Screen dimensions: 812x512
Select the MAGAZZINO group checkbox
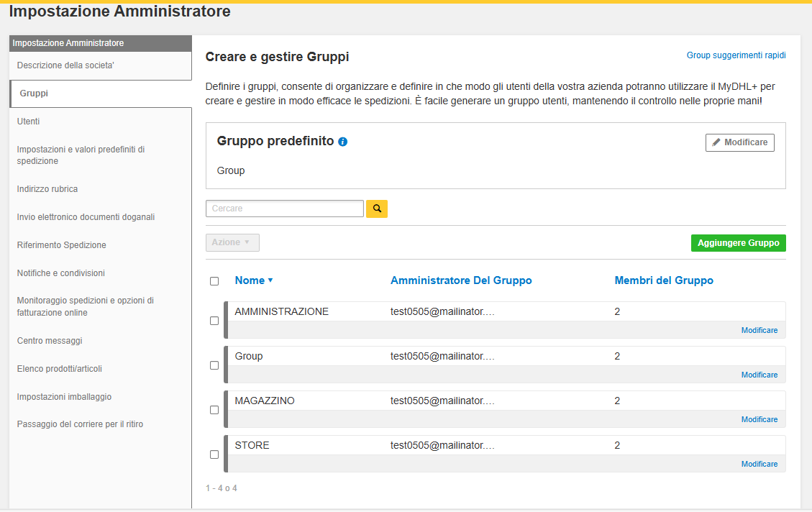214,410
